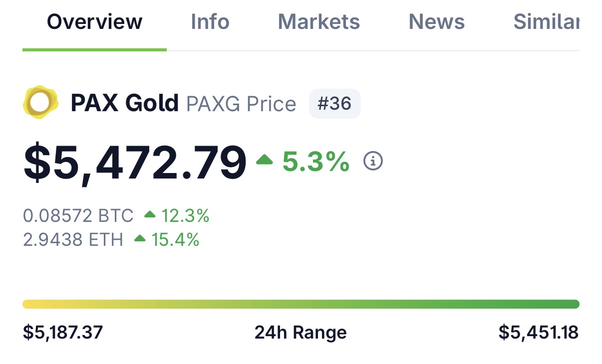The image size is (602, 364).
Task: Open the Info tab
Action: coord(210,22)
